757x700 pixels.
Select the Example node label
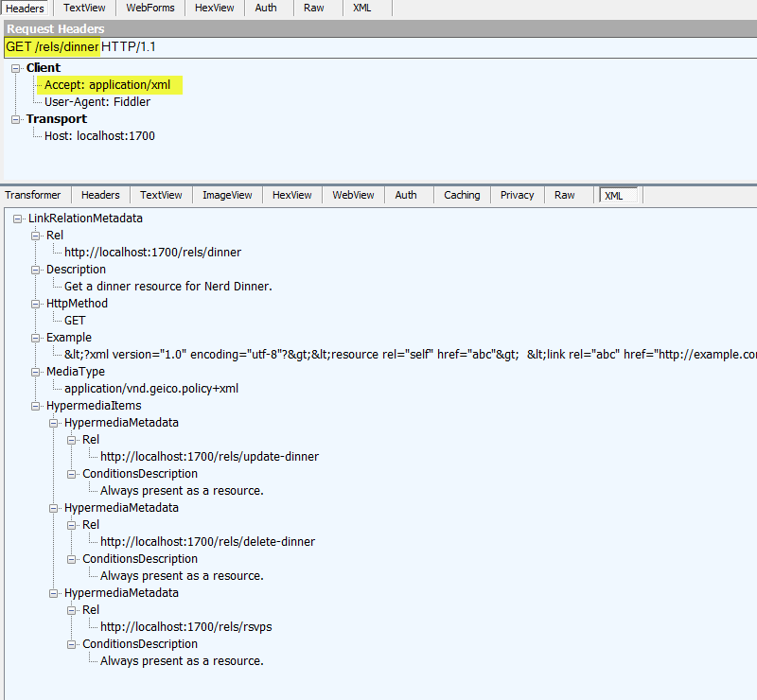point(68,338)
